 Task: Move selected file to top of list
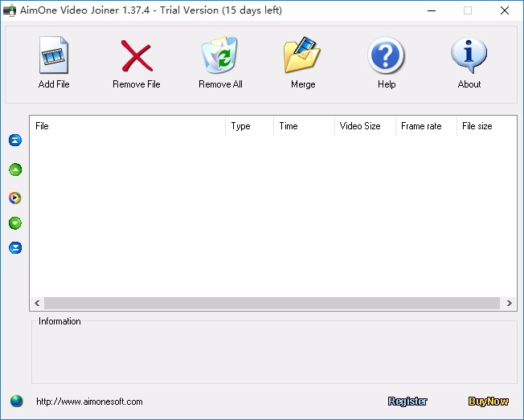(15, 141)
